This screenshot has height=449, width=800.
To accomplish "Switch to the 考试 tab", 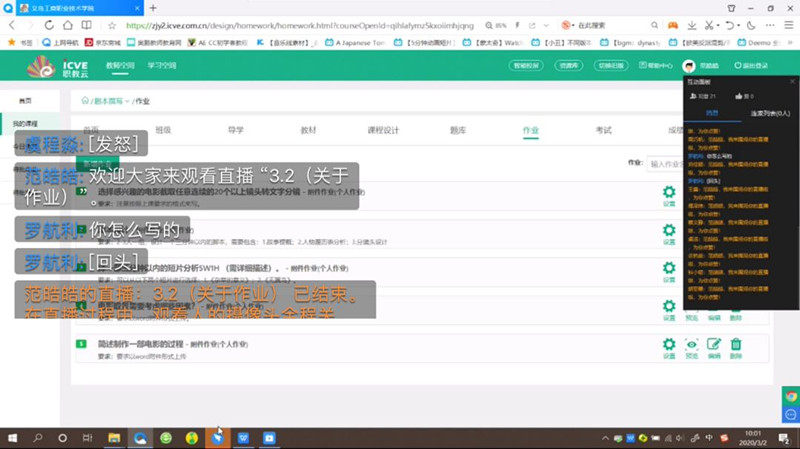I will (603, 130).
